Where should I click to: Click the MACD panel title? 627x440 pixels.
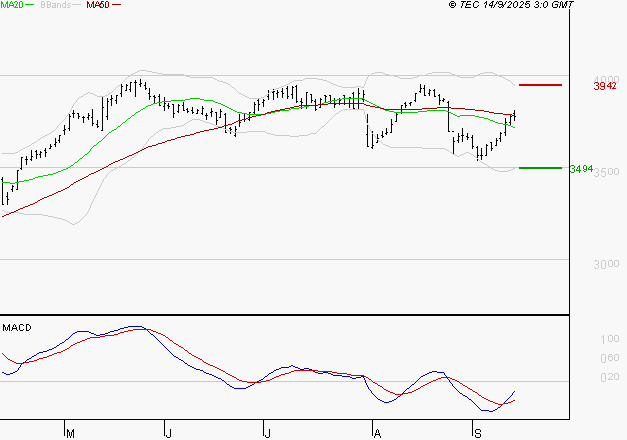coord(16,327)
